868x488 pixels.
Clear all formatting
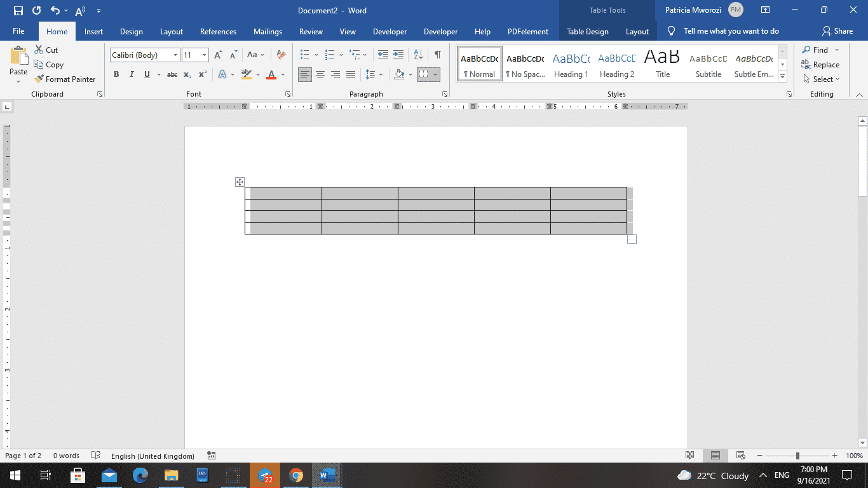click(281, 55)
